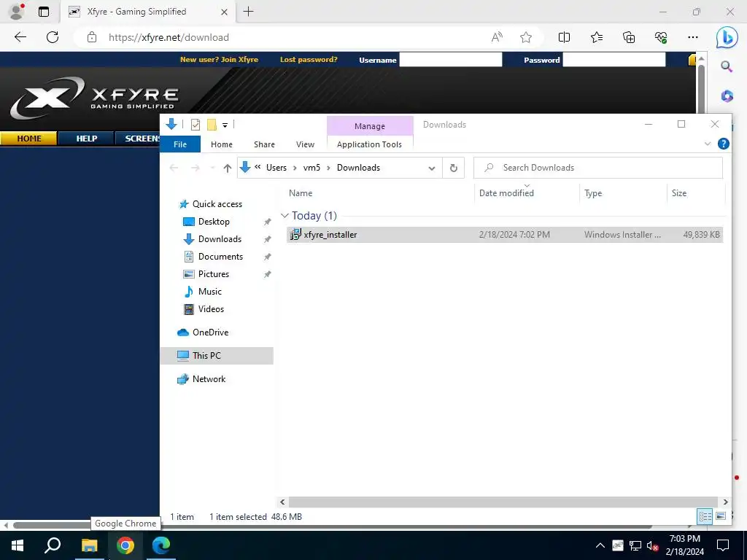The height and width of the screenshot is (560, 747).
Task: Open the Bing Copilot sidebar button
Action: click(x=727, y=38)
